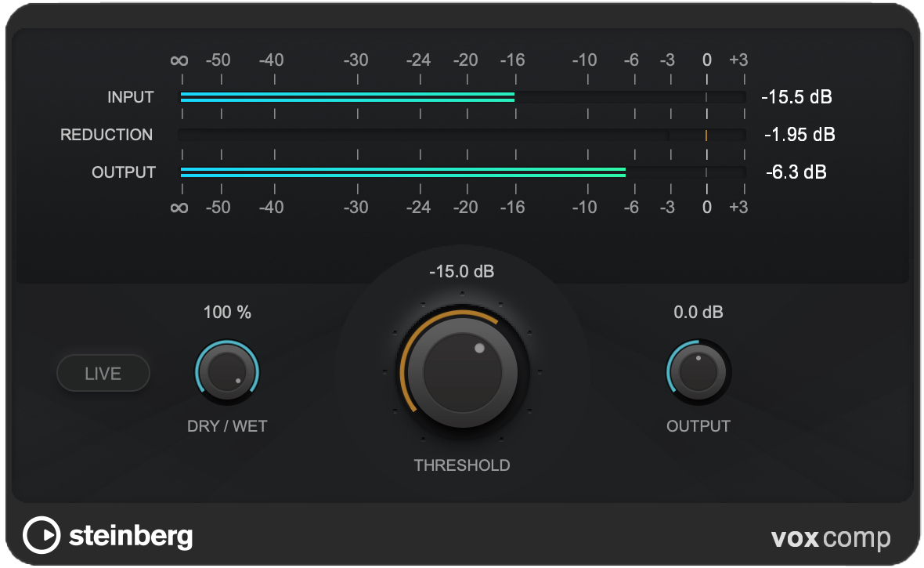Click the Steinberg logo icon
924x568 pixels.
click(x=41, y=536)
